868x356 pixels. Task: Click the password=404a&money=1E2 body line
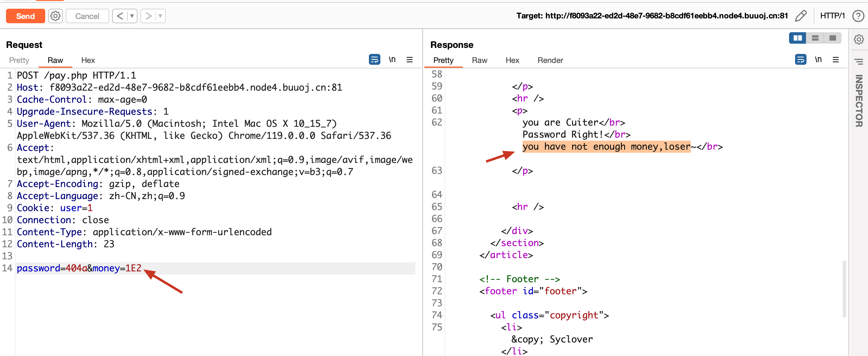tap(79, 268)
